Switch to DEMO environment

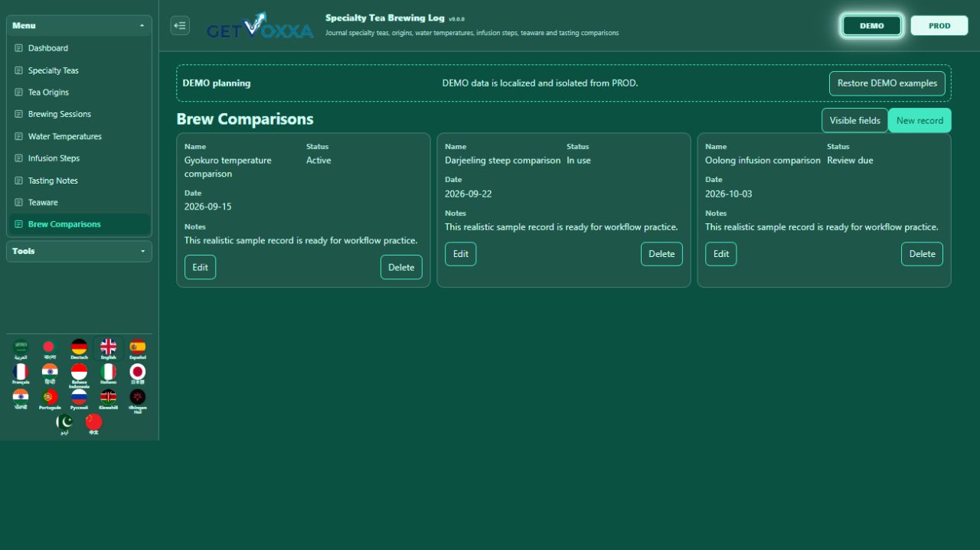(x=871, y=25)
